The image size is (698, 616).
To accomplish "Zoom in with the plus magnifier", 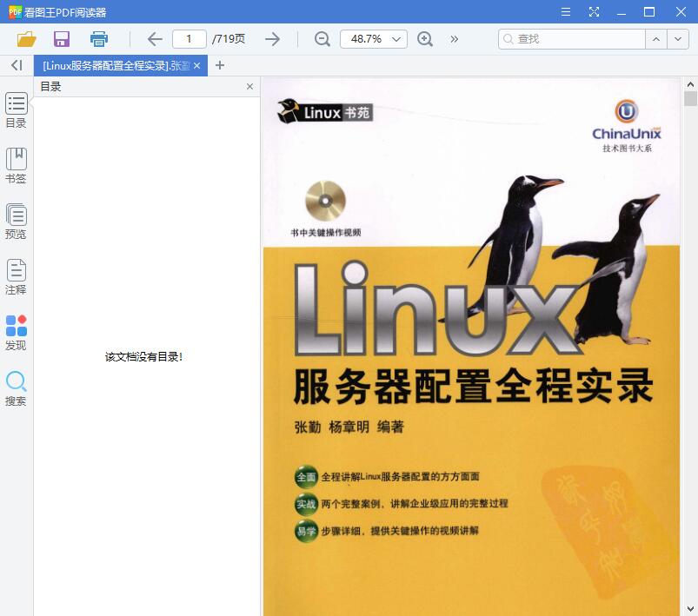I will tap(425, 39).
